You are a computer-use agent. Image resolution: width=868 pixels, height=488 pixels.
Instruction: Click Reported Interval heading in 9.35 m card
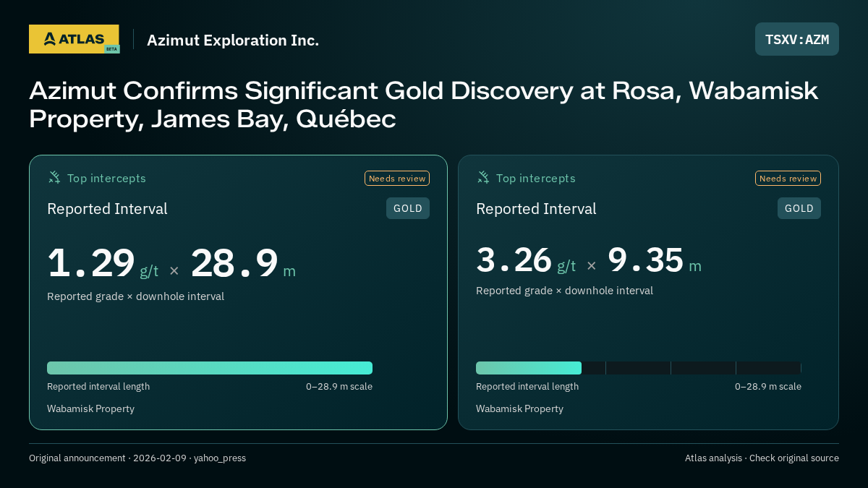coord(536,209)
